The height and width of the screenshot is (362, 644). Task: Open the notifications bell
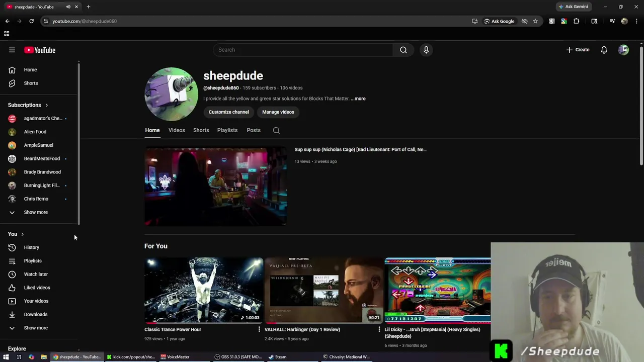tap(604, 50)
